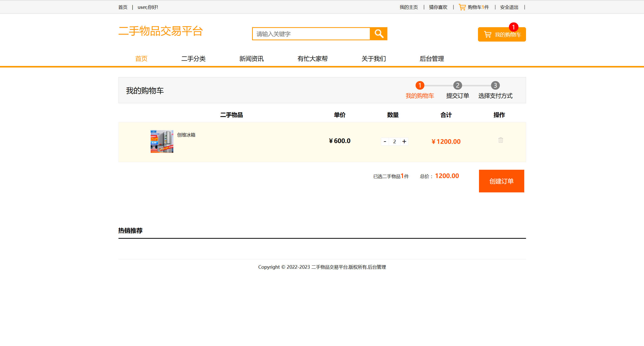
Task: Click the step 2 circle 提交订单
Action: 457,85
